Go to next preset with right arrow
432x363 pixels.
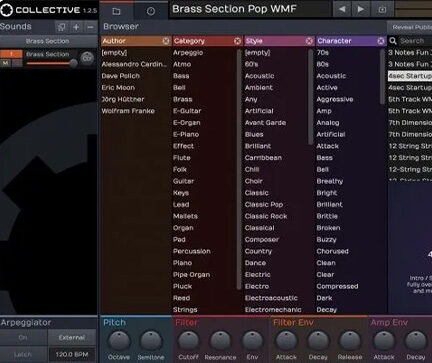pos(361,9)
